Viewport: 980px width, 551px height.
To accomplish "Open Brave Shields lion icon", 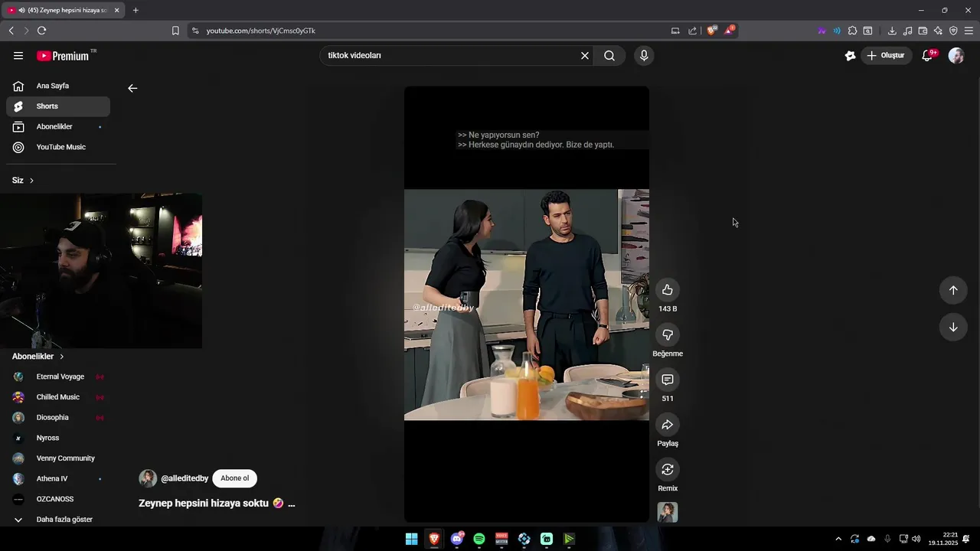I will tap(712, 31).
